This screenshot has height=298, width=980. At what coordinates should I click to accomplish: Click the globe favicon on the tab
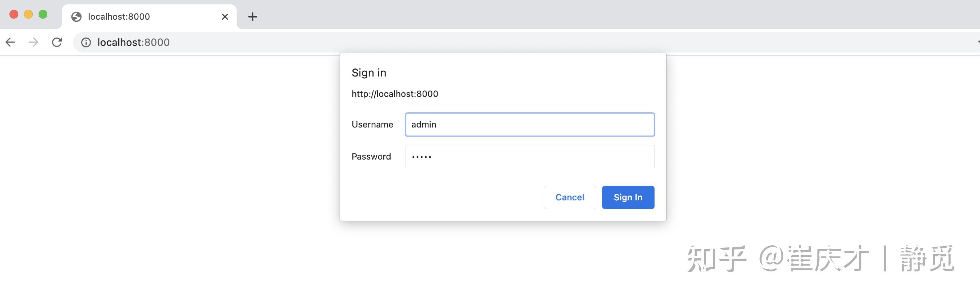pos(76,17)
